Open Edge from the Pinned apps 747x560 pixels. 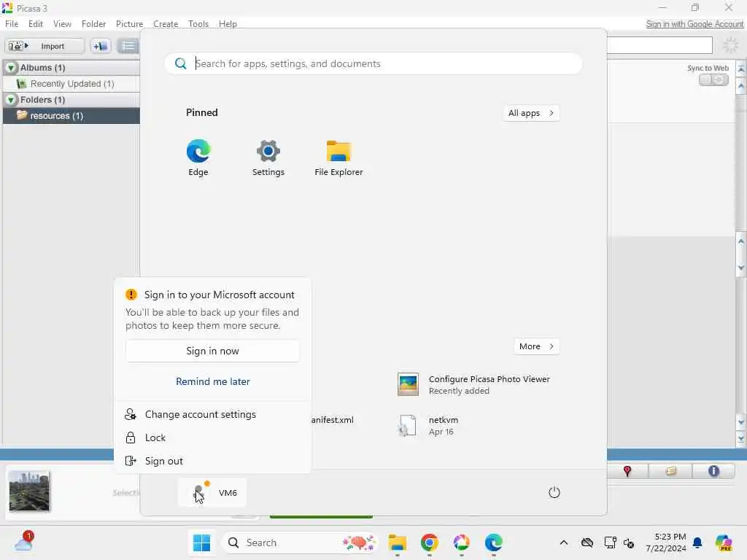coord(198,157)
